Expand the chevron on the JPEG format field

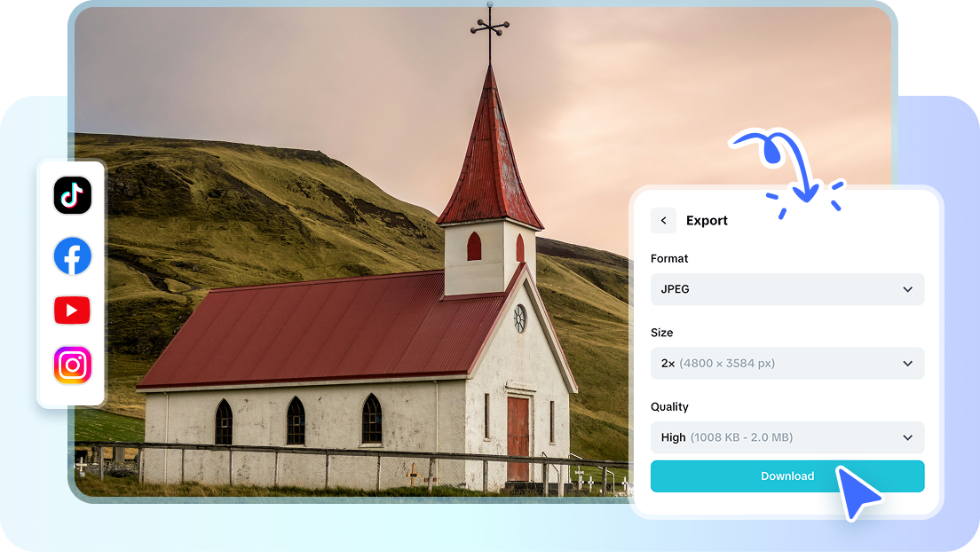point(907,289)
